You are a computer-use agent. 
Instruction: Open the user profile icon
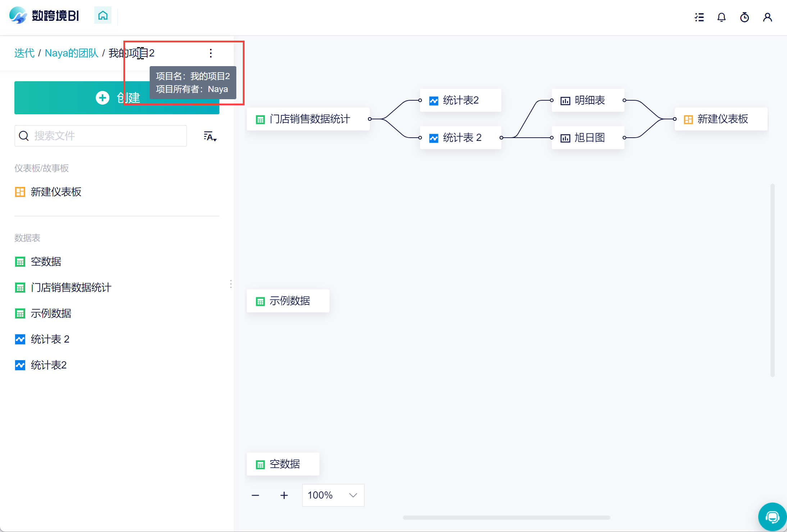pos(768,17)
